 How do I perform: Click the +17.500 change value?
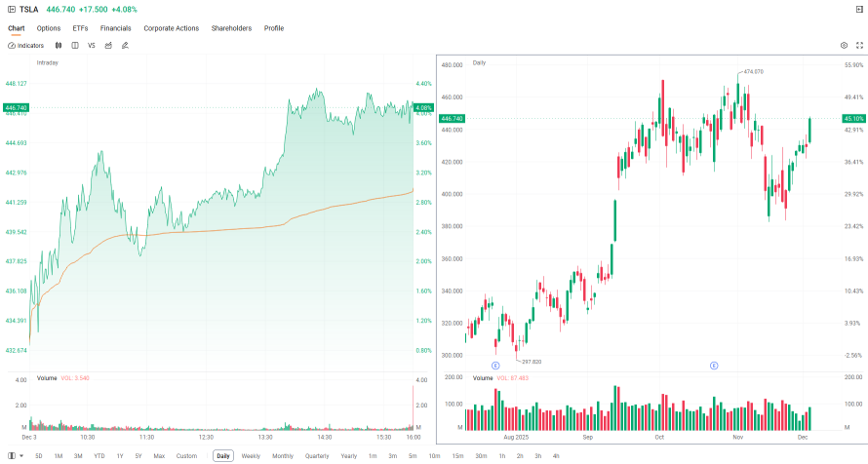click(93, 10)
